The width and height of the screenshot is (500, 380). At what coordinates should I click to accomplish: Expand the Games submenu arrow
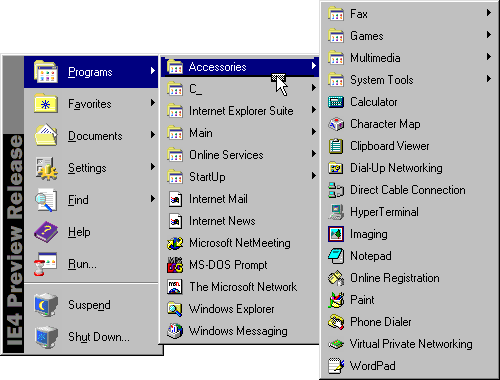click(x=489, y=35)
